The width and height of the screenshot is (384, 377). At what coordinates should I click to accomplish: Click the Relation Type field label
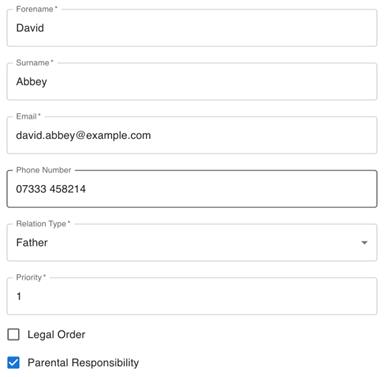[x=43, y=224]
